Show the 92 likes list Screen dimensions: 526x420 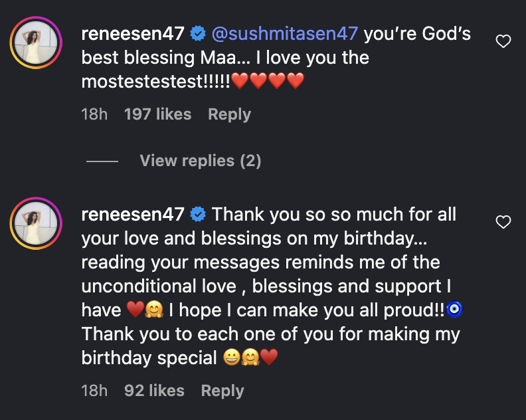154,391
